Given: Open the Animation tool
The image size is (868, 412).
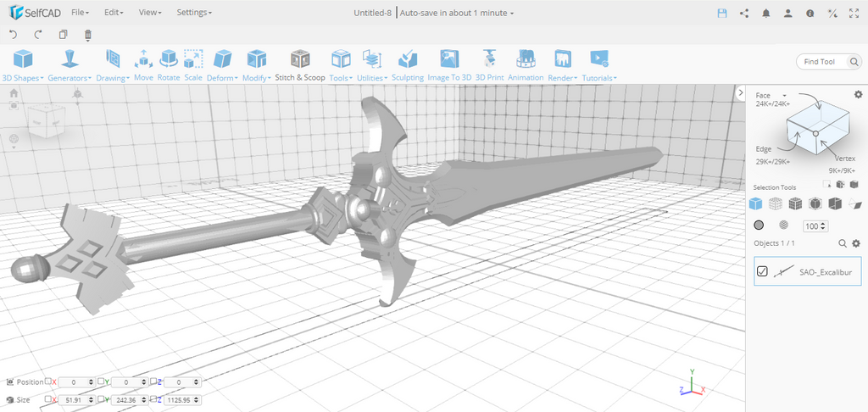Looking at the screenshot, I should [526, 65].
